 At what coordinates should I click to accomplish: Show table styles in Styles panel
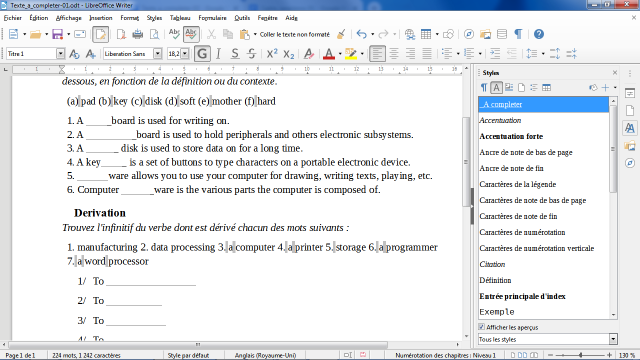pos(546,87)
